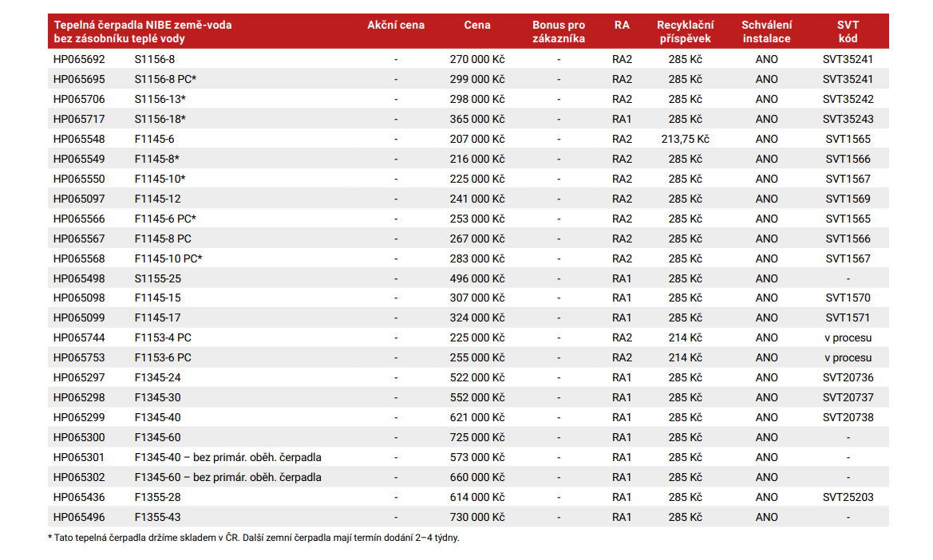The height and width of the screenshot is (560, 933).
Task: Select product code HP065568
Action: (79, 258)
